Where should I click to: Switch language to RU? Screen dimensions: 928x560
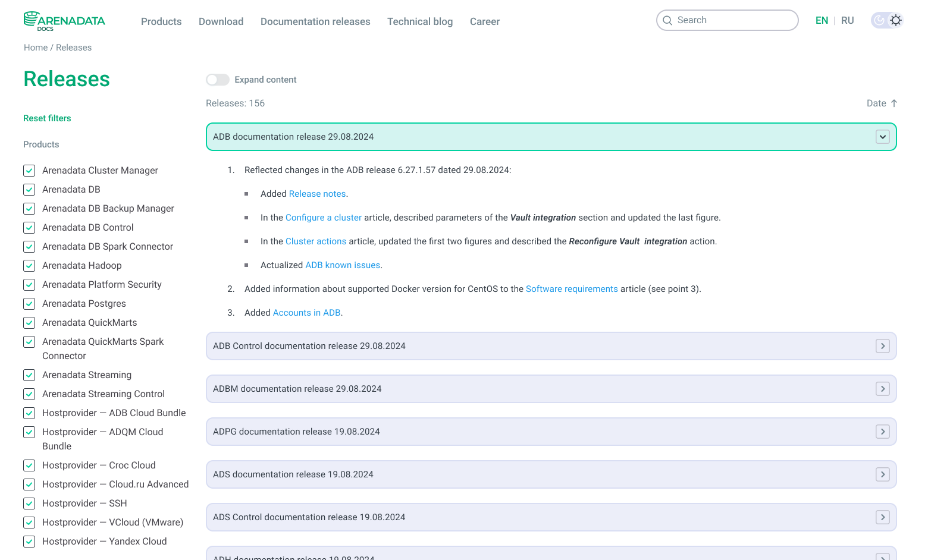click(x=848, y=20)
